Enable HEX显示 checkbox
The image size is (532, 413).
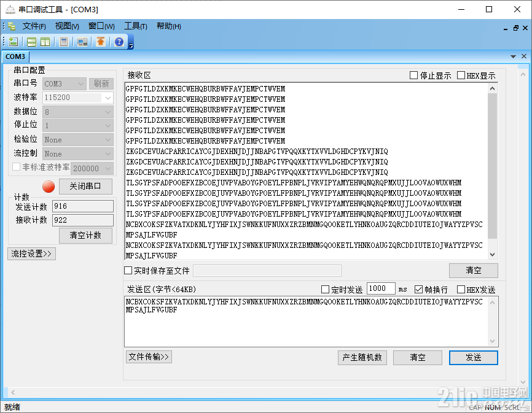461,75
